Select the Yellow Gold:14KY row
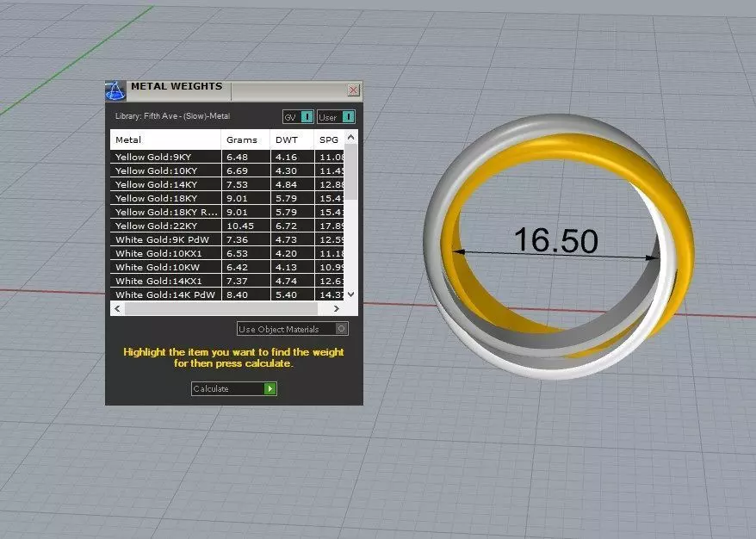This screenshot has width=756, height=539. click(227, 184)
